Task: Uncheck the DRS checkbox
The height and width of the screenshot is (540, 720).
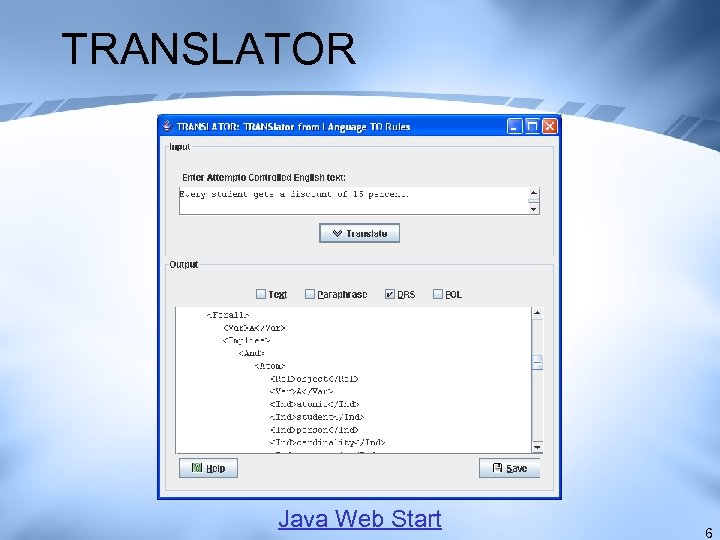Action: (x=390, y=294)
